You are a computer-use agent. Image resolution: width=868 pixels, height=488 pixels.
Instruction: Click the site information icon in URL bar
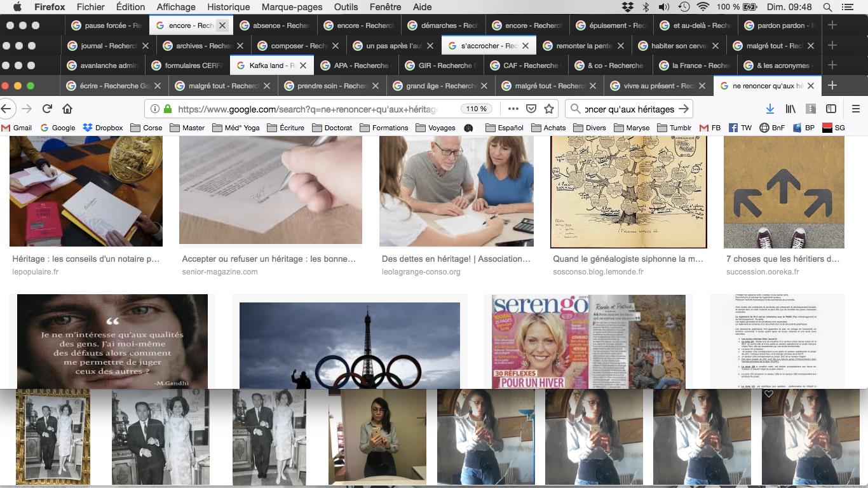[155, 109]
